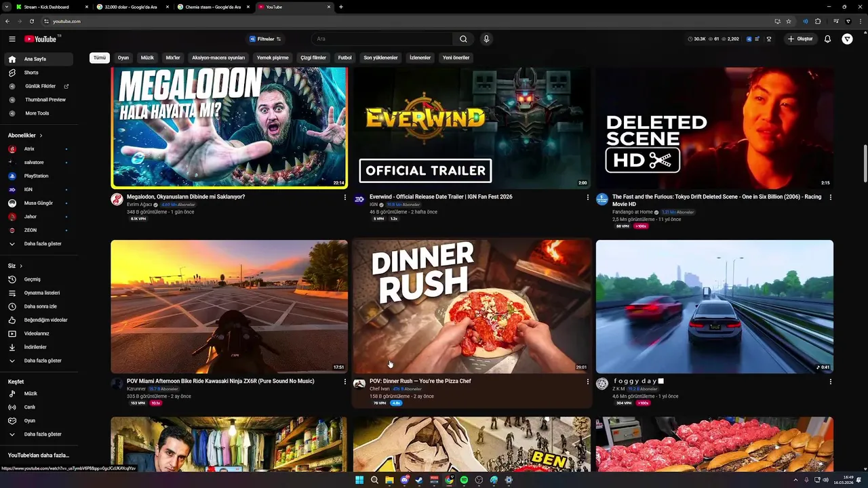The height and width of the screenshot is (488, 868).
Task: Click the YouTube search field
Action: coord(383,39)
